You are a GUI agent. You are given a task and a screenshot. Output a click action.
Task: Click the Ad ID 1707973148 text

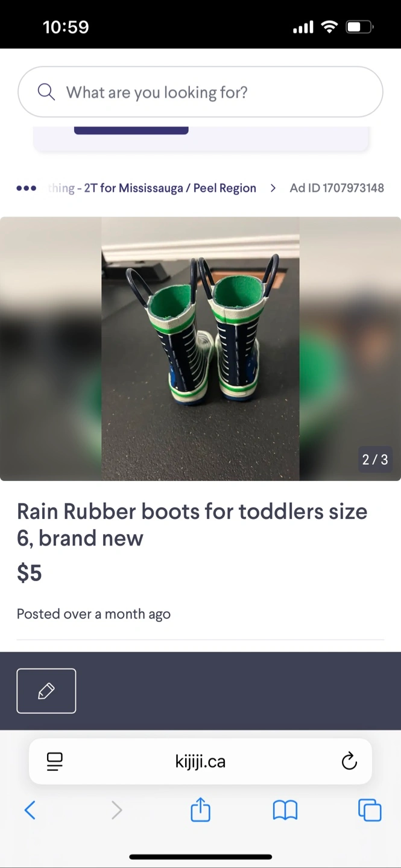336,188
